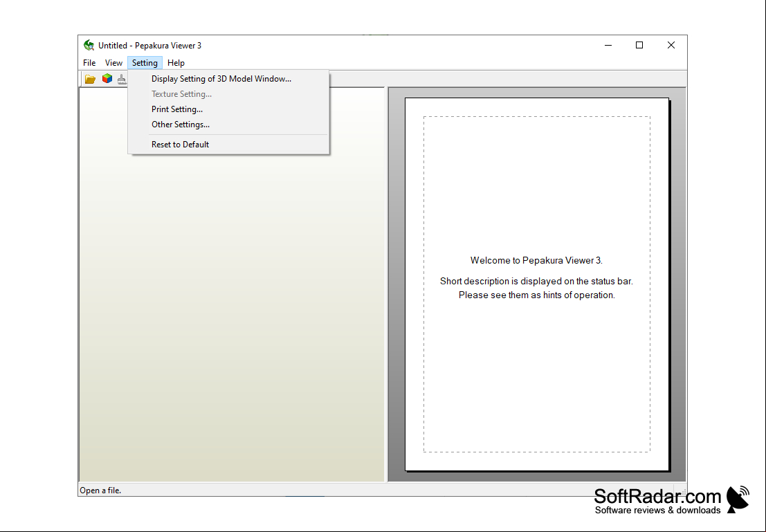Click the 'Short description is displayed' line
Image resolution: width=766 pixels, height=532 pixels.
[536, 282]
